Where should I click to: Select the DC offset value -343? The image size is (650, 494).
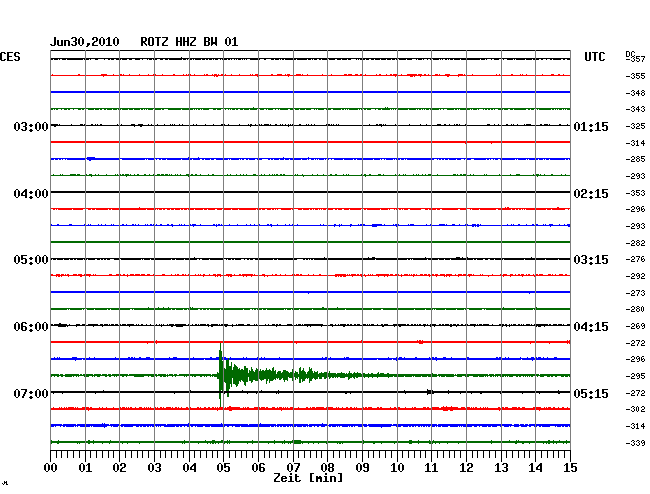635,109
